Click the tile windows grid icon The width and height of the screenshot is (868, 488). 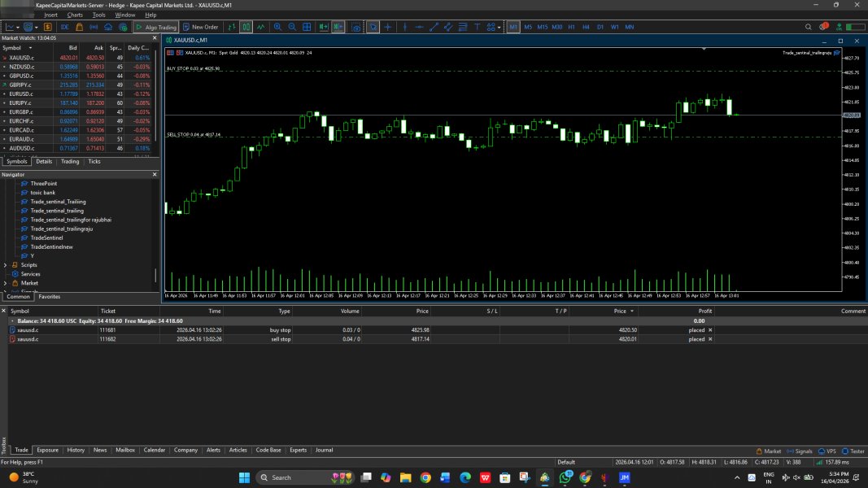pyautogui.click(x=307, y=27)
